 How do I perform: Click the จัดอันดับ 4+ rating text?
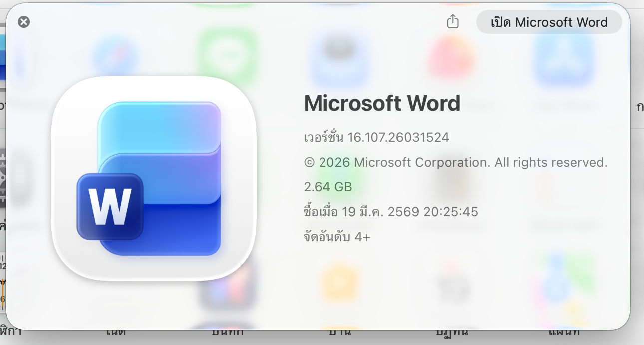click(337, 237)
